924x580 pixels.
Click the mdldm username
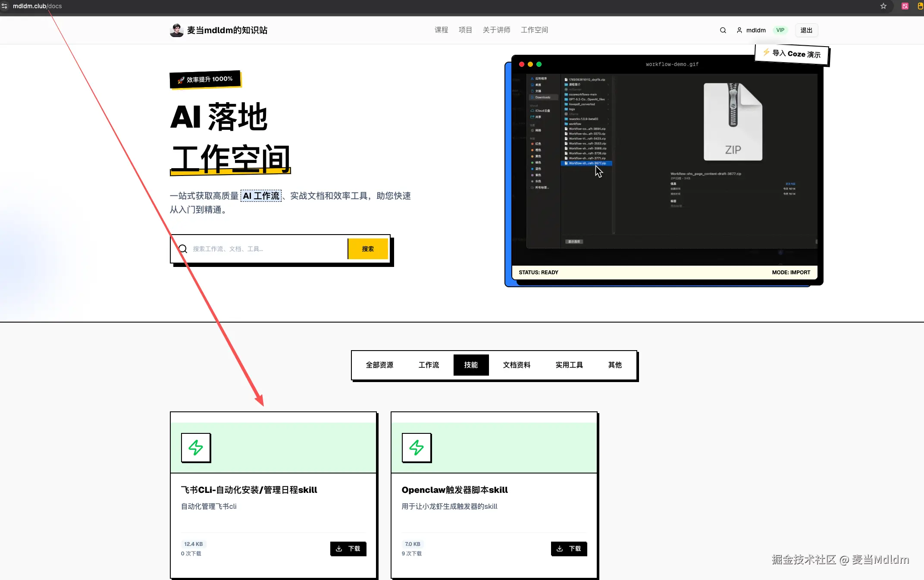pyautogui.click(x=756, y=30)
